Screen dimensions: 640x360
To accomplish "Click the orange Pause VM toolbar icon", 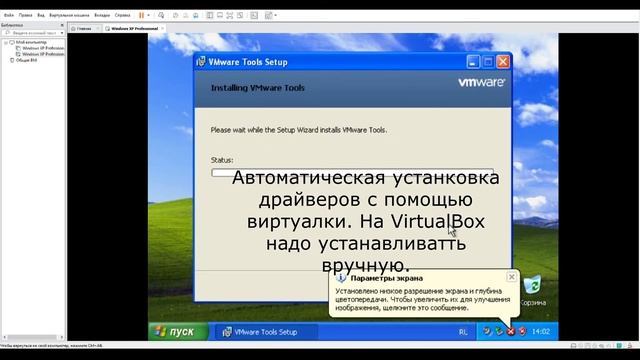I will click(141, 15).
